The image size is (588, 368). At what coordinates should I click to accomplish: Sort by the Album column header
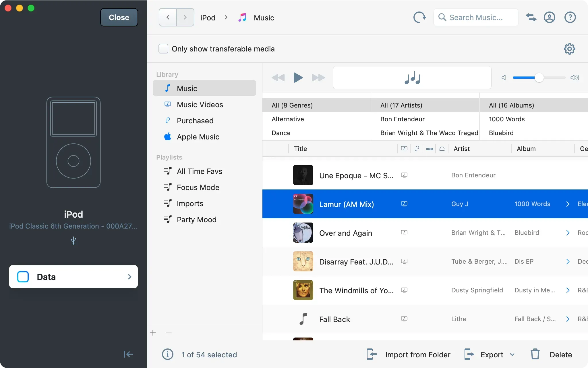tap(543, 149)
